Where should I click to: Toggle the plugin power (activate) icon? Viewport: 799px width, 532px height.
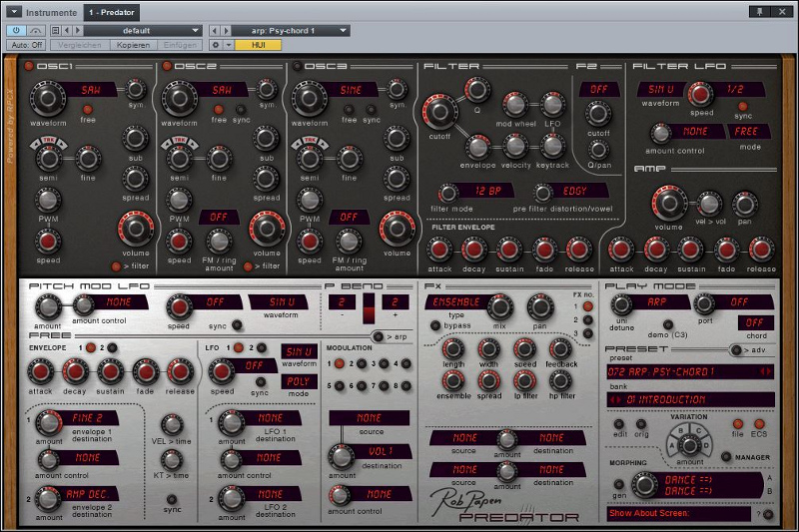coord(16,31)
